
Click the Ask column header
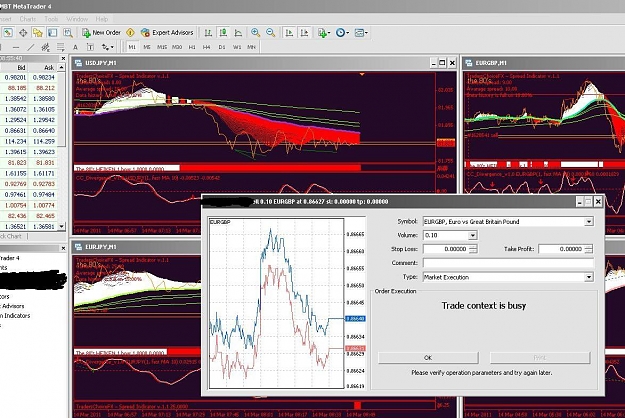(43, 68)
